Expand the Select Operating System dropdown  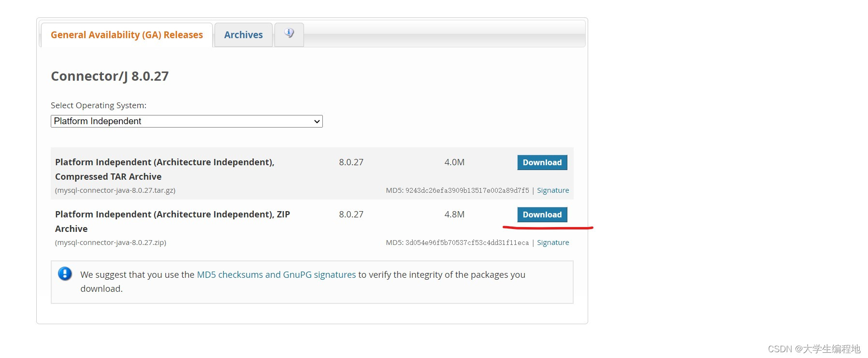tap(187, 121)
